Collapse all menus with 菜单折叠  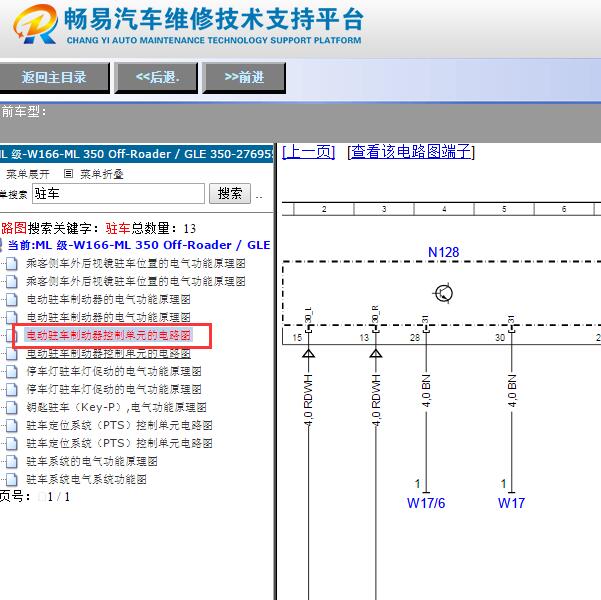pyautogui.click(x=102, y=174)
